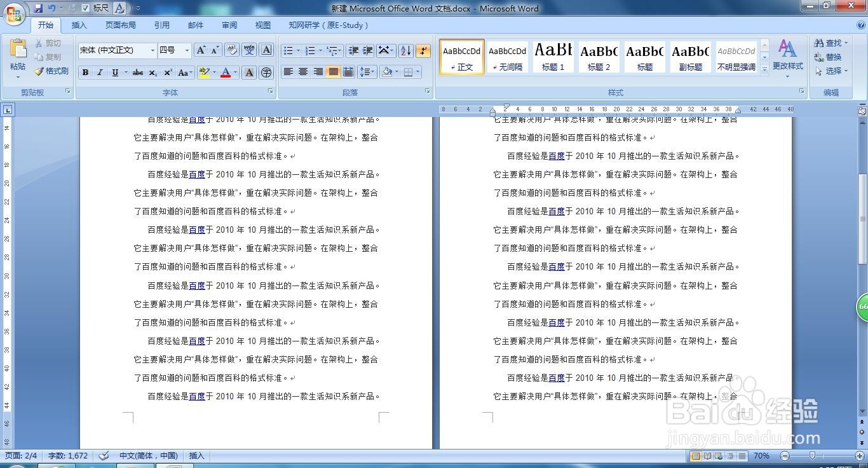Image resolution: width=868 pixels, height=468 pixels.
Task: Switch to the 插入 ribbon tab
Action: pyautogui.click(x=79, y=25)
